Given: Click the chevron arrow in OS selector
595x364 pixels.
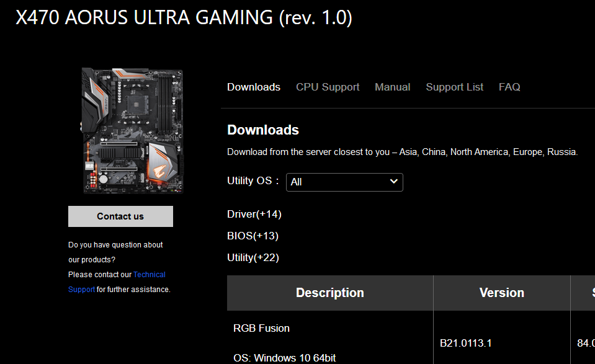Looking at the screenshot, I should click(394, 182).
